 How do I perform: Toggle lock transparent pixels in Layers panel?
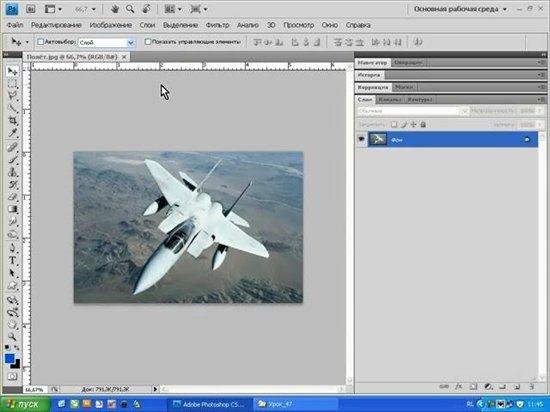[x=394, y=124]
